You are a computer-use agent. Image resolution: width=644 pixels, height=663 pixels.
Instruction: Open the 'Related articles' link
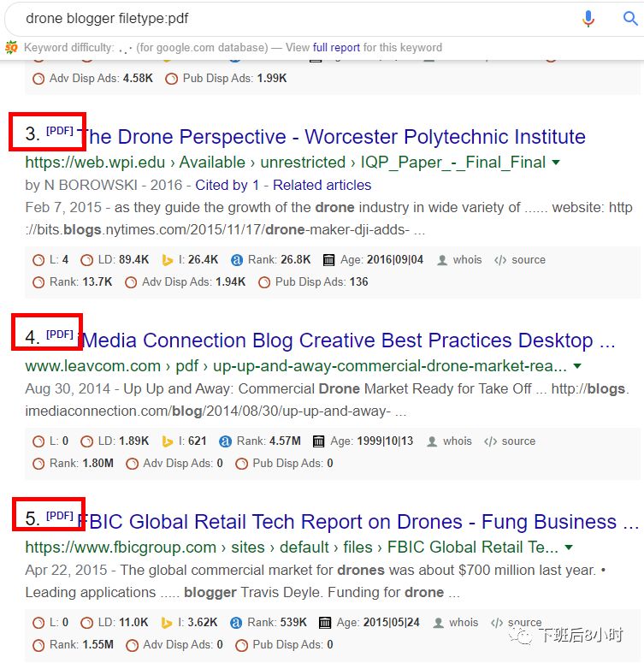[x=322, y=185]
